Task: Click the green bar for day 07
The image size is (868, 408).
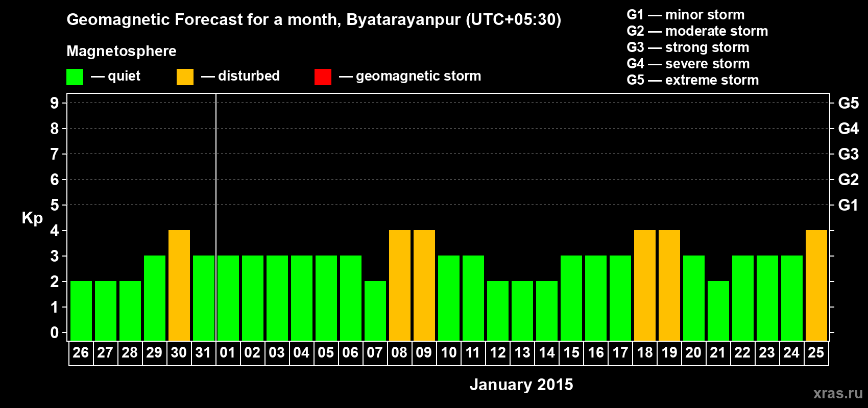Action: [x=375, y=311]
